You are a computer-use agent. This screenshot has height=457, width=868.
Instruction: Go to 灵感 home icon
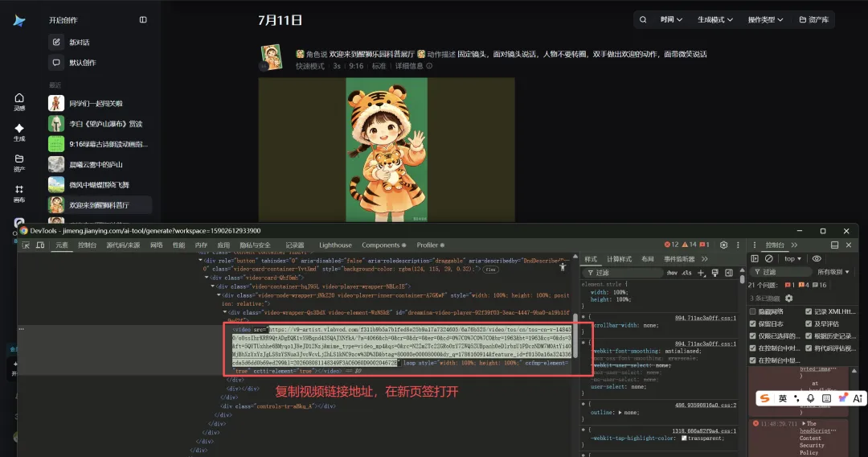tap(19, 101)
